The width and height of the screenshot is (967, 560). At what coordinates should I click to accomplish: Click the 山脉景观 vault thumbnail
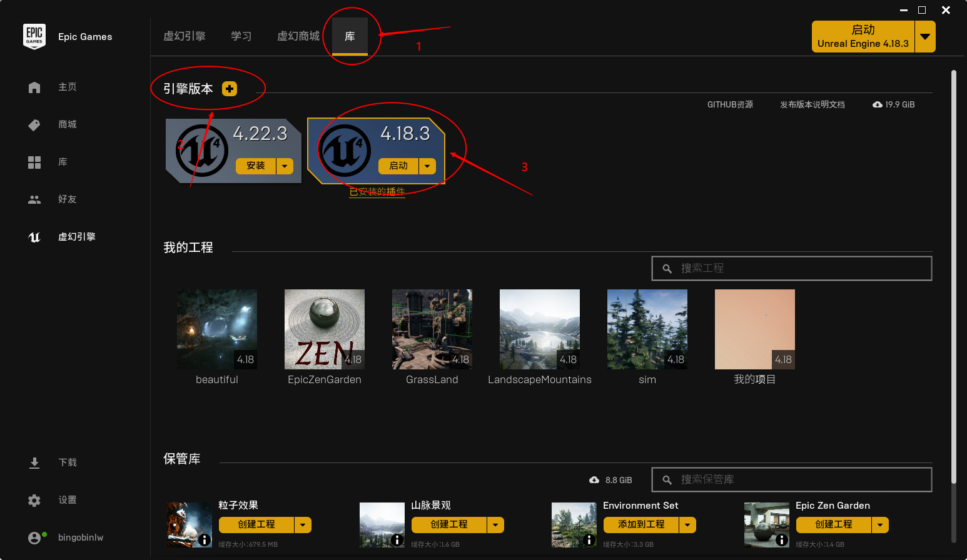pos(382,525)
